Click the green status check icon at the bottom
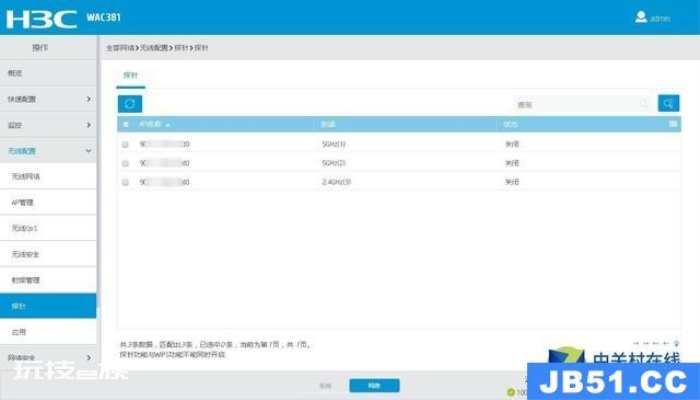The image size is (700, 400). [x=511, y=392]
